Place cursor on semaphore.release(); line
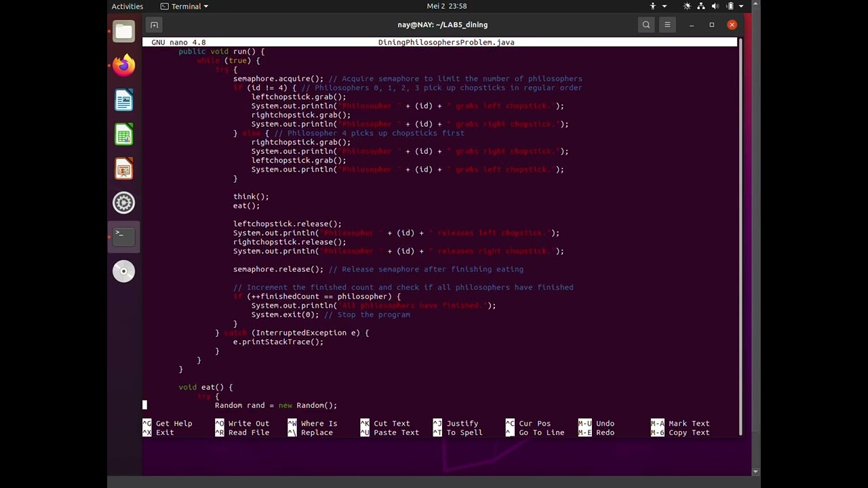This screenshot has width=868, height=488. 378,269
